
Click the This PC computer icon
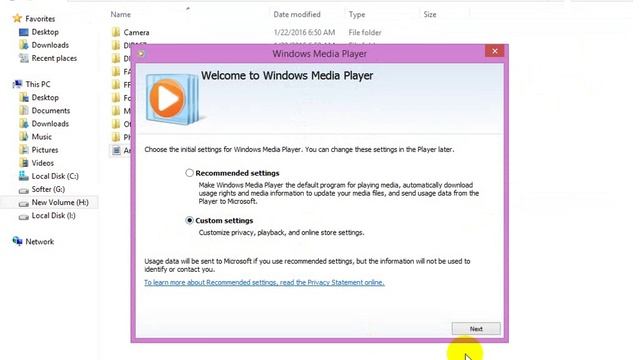[17, 84]
